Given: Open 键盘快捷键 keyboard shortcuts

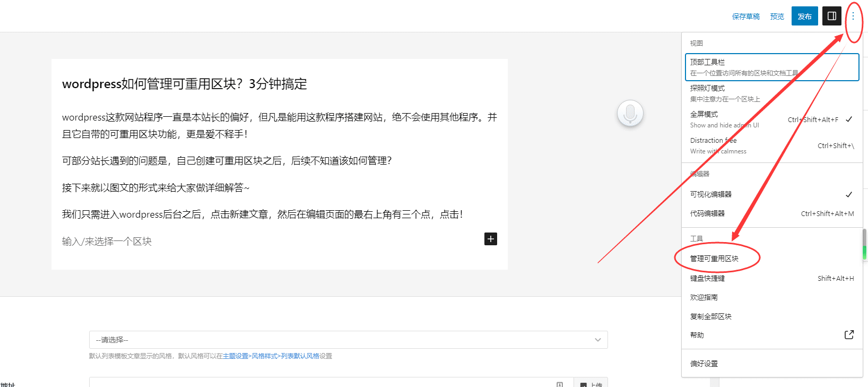Looking at the screenshot, I should (772, 278).
